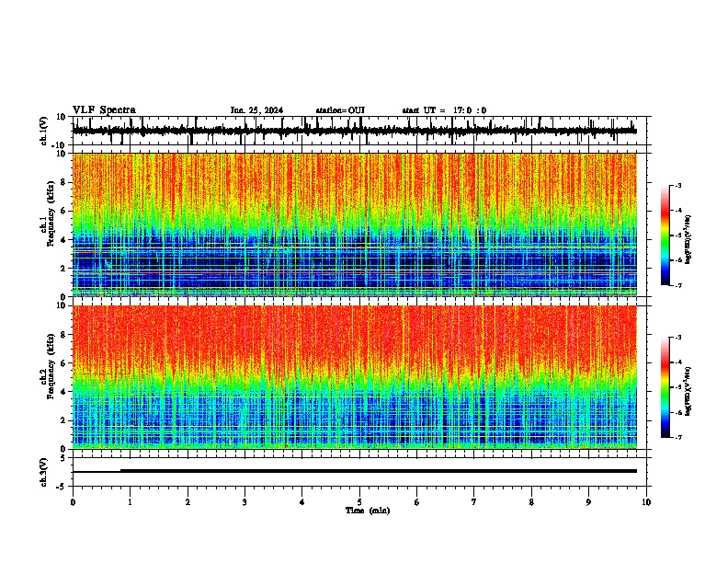Click time axis tick label "3"
The width and height of the screenshot is (728, 563).
pyautogui.click(x=245, y=502)
